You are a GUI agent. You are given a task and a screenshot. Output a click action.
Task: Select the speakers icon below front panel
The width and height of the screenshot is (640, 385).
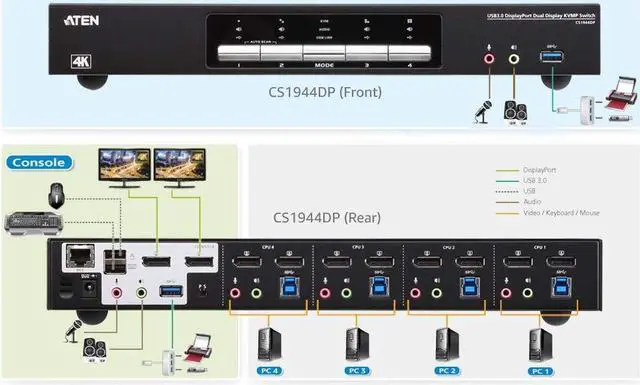click(515, 112)
